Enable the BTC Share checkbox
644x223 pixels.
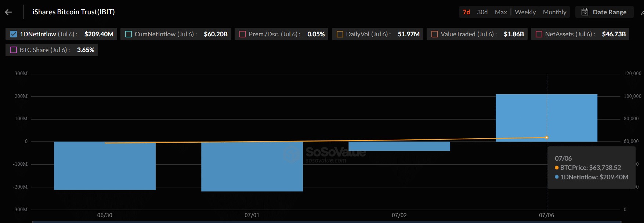14,50
